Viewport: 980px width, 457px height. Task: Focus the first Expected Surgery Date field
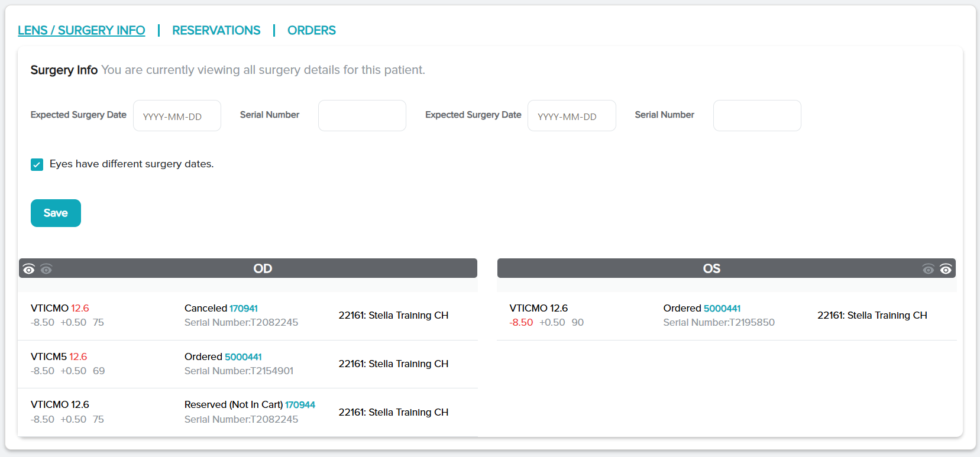point(177,116)
